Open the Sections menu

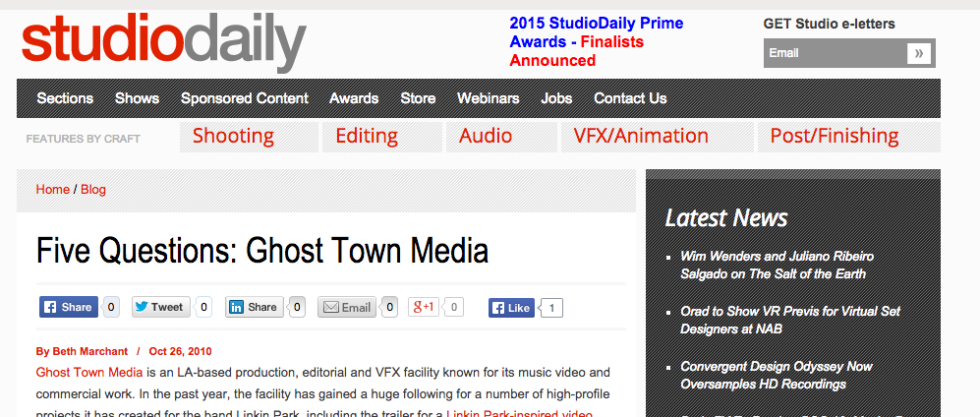pyautogui.click(x=65, y=98)
